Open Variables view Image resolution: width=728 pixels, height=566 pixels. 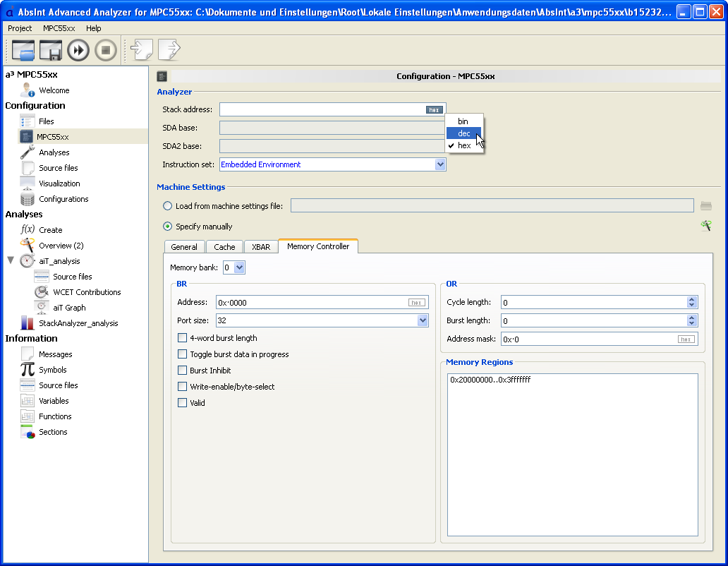coord(54,401)
